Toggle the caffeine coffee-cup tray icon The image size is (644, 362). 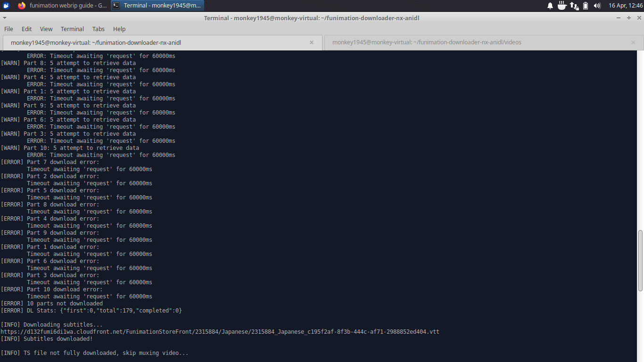[x=561, y=6]
